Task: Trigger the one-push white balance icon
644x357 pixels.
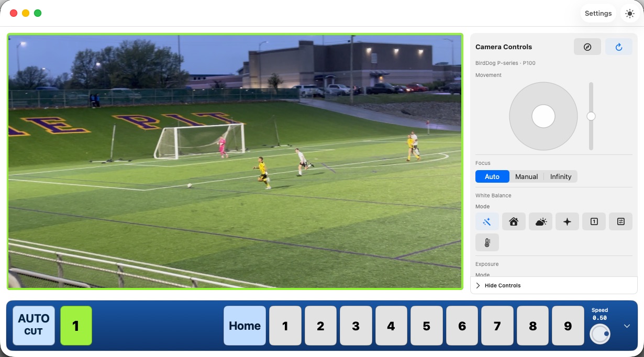Action: 594,221
